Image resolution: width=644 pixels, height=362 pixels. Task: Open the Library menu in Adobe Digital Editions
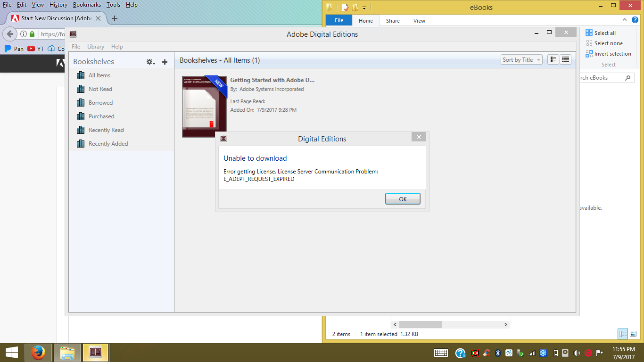pos(95,46)
